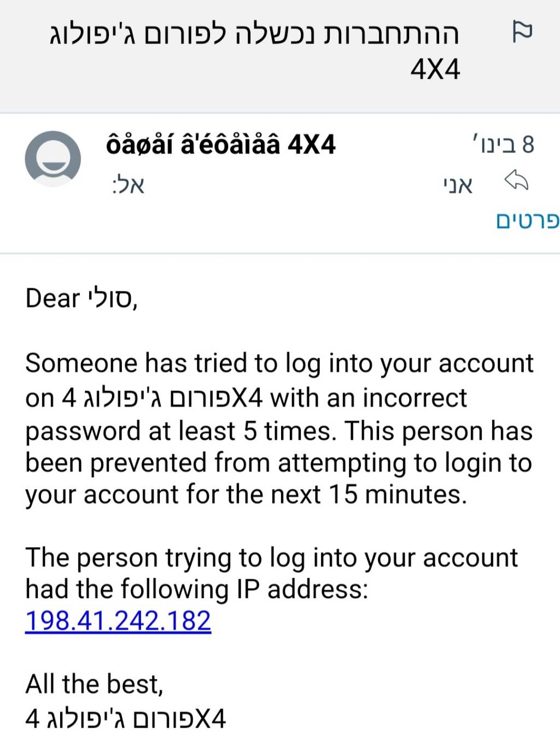
Task: Tap the date 8 בינו' in header
Action: pos(503,145)
